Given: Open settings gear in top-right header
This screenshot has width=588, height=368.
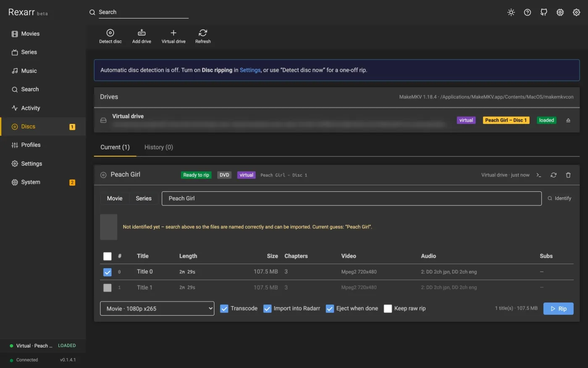Looking at the screenshot, I should coord(577,12).
